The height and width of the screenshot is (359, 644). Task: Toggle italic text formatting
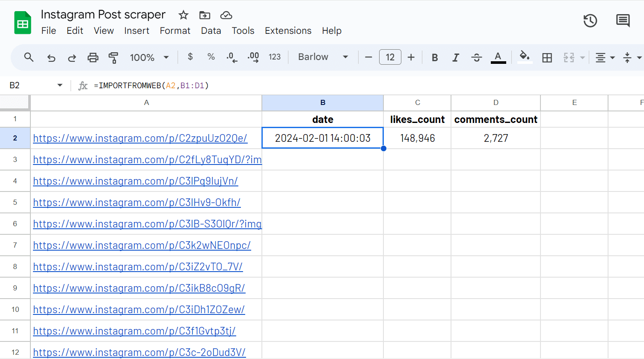click(456, 57)
